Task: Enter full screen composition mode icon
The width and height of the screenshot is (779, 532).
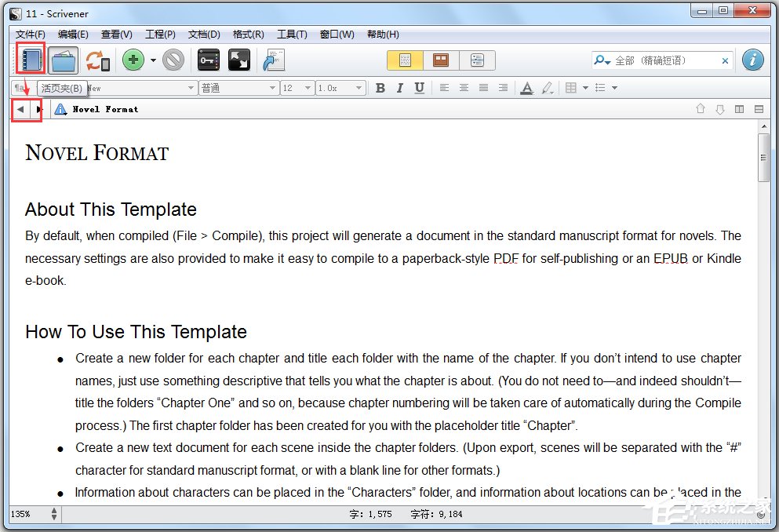Action: click(239, 60)
